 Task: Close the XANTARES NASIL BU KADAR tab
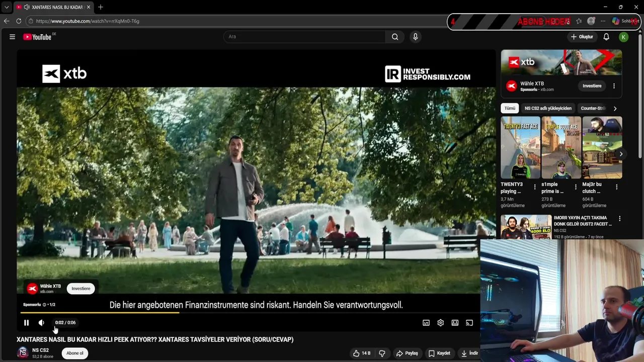tap(89, 7)
